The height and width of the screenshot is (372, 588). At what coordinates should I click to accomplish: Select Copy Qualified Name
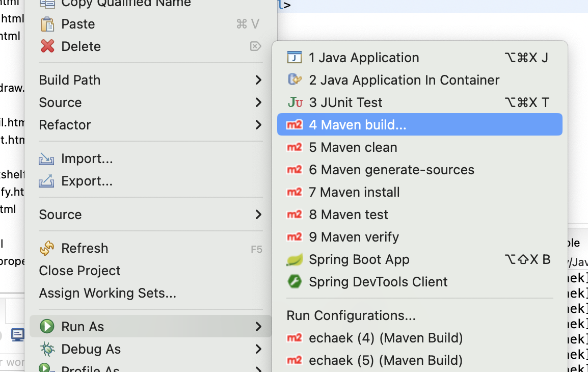point(150,5)
